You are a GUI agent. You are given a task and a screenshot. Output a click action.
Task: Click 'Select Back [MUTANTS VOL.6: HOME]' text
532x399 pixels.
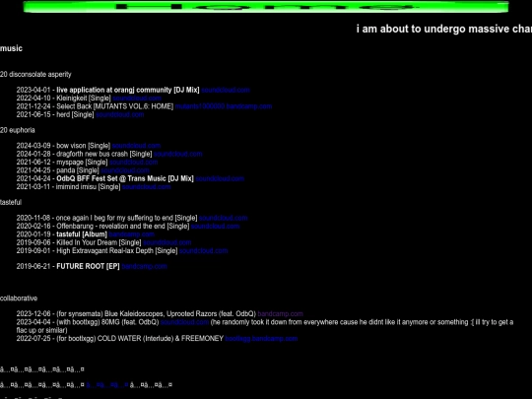click(114, 106)
